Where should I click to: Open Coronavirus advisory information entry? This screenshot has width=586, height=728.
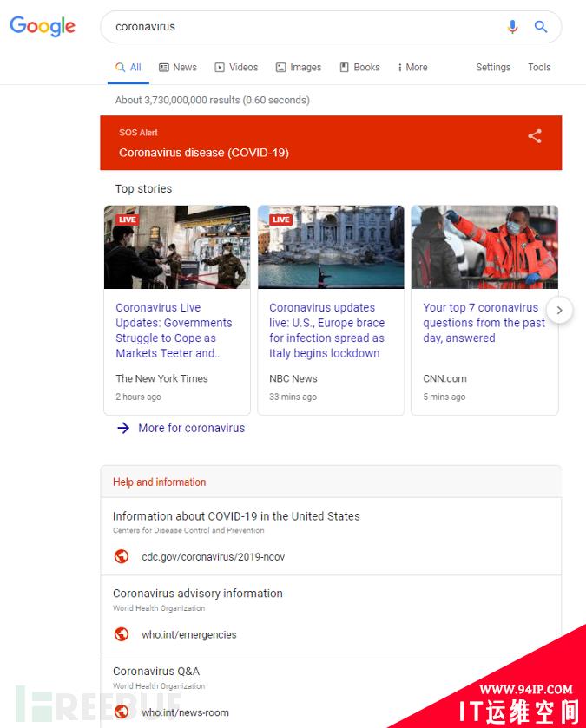[197, 593]
